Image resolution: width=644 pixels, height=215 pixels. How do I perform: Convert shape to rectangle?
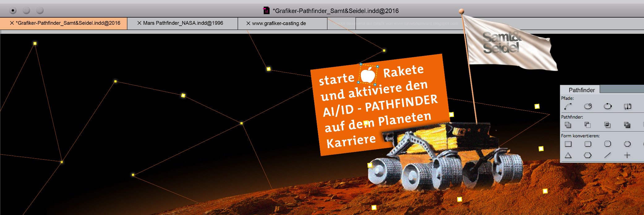click(568, 144)
